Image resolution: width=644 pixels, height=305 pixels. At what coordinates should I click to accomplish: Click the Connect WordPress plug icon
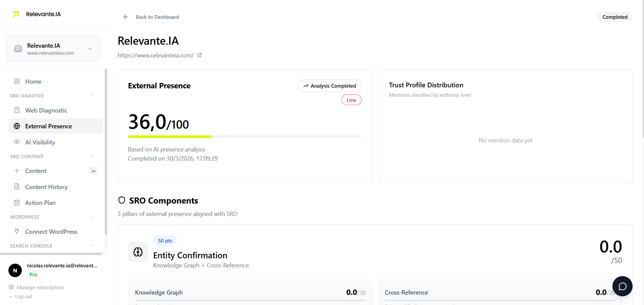click(17, 231)
